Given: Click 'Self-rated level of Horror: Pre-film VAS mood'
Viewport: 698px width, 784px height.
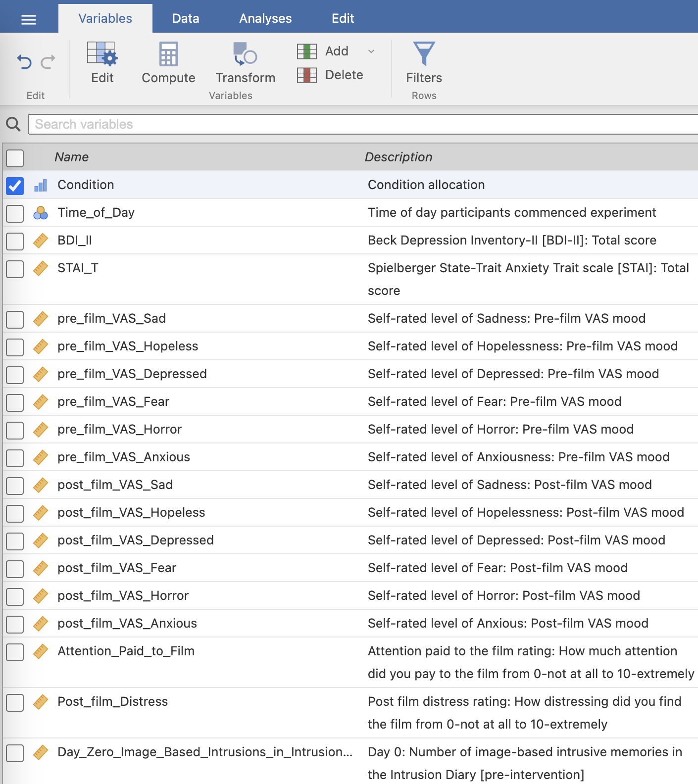Looking at the screenshot, I should point(500,429).
